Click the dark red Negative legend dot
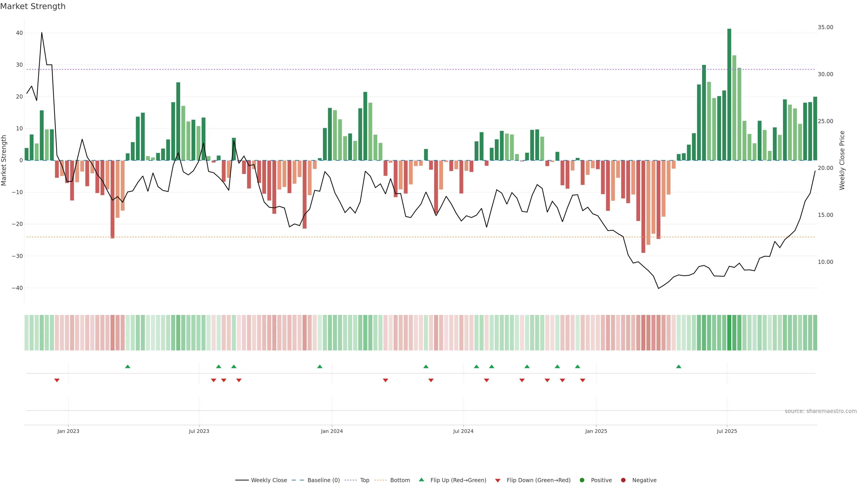Viewport: 868px width, 488px height. coord(623,480)
